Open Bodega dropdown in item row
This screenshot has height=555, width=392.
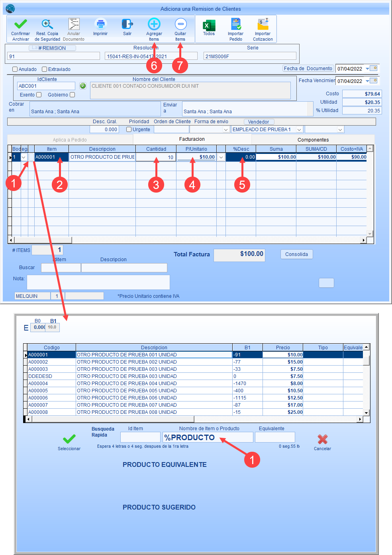tap(24, 157)
